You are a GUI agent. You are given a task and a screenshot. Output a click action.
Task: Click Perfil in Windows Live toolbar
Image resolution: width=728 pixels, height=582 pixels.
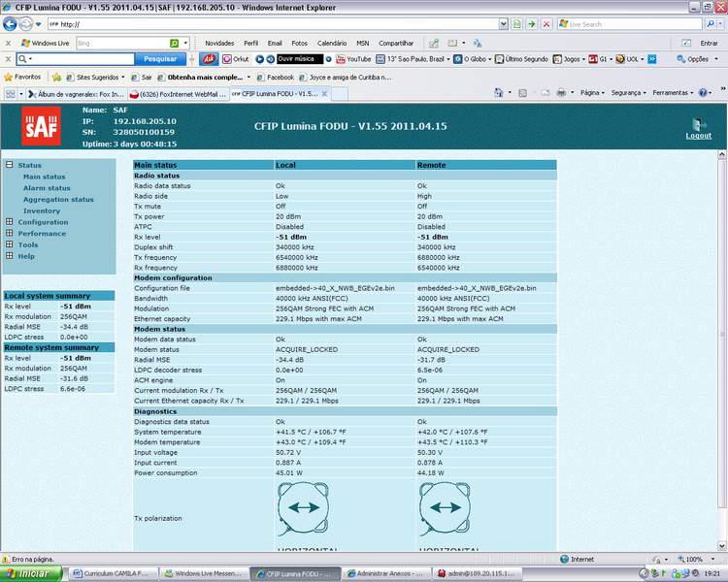click(250, 43)
